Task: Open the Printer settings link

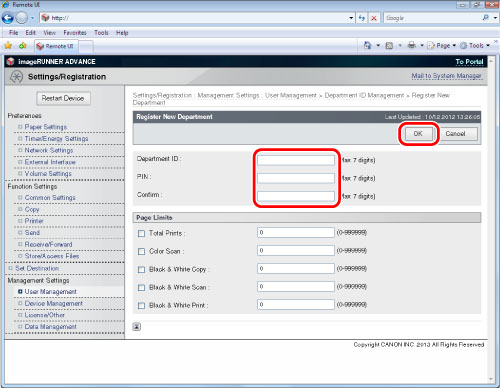Action: 34,221
